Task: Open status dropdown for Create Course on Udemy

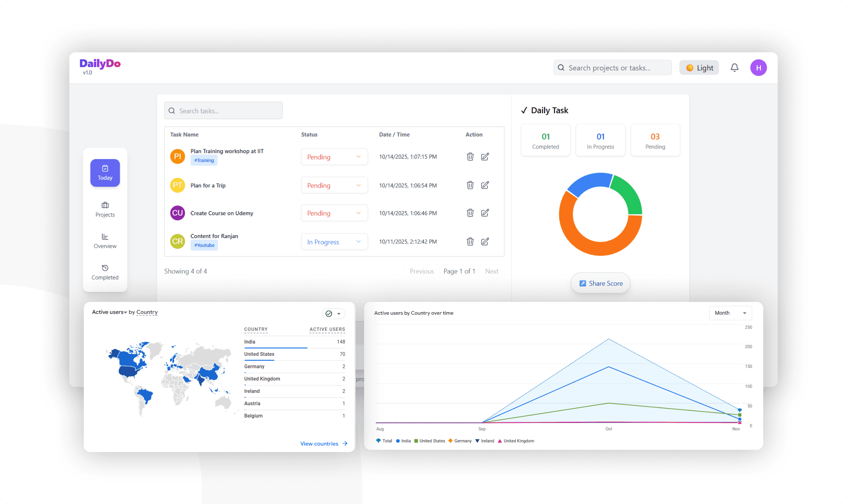Action: (x=334, y=213)
